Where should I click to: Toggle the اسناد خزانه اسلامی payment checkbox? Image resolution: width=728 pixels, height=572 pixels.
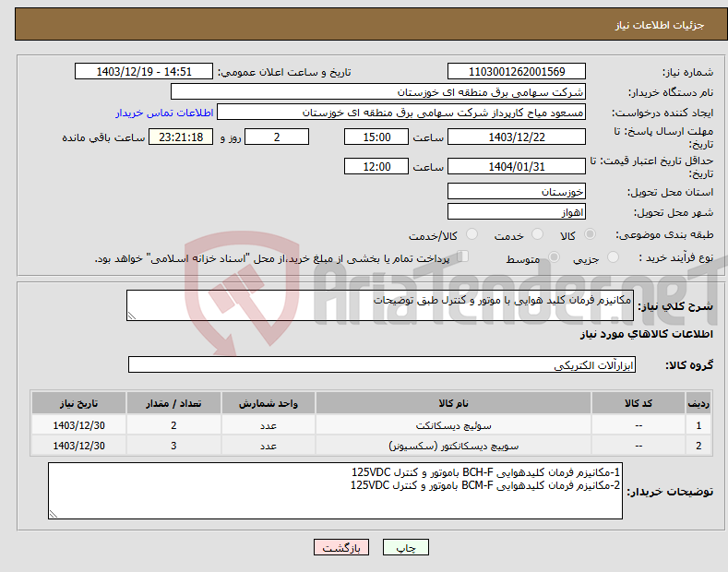(463, 256)
